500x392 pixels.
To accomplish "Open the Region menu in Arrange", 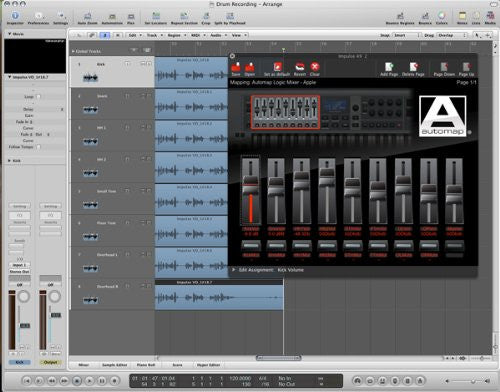I will click(x=176, y=35).
